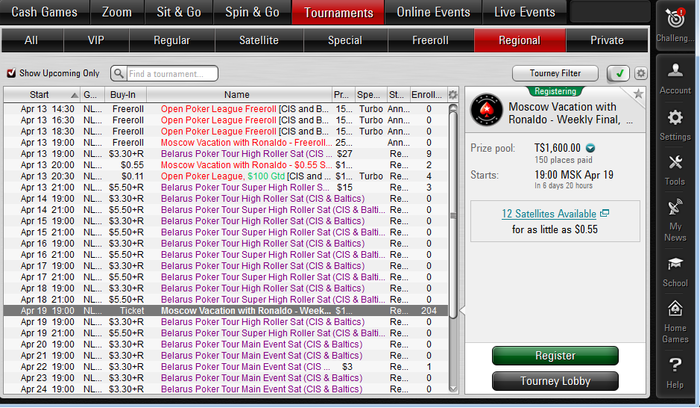Select the Regular sub-tab

[x=172, y=40]
